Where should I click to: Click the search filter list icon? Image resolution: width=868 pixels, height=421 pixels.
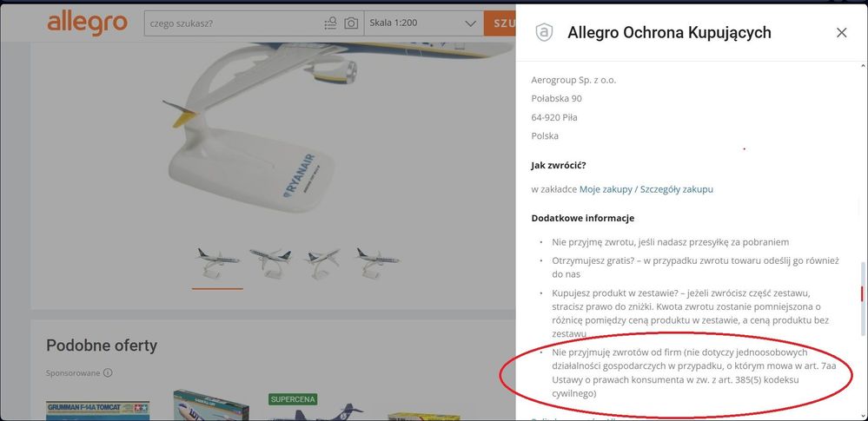pyautogui.click(x=330, y=23)
